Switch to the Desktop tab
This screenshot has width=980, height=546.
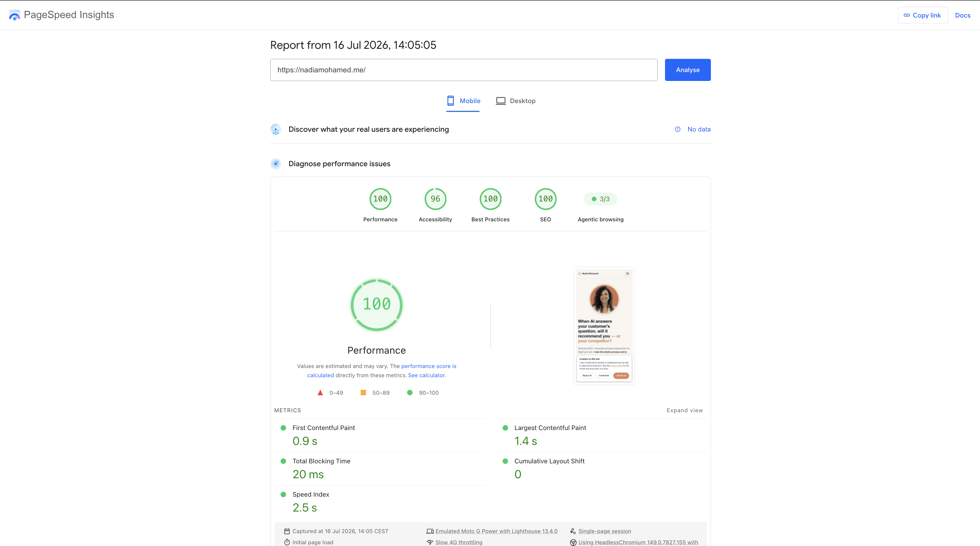516,101
